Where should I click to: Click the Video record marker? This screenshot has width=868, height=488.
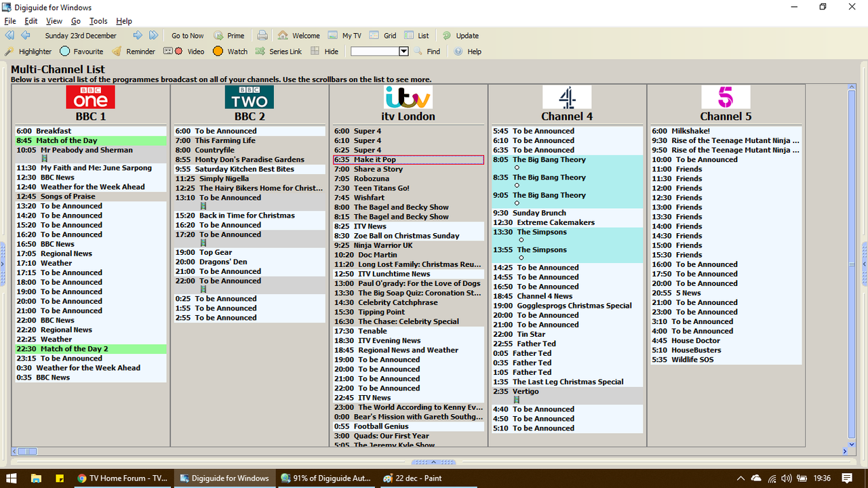(184, 52)
